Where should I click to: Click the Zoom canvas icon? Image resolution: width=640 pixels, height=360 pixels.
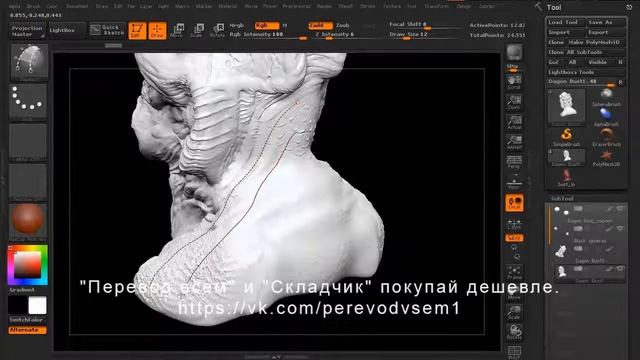click(514, 102)
